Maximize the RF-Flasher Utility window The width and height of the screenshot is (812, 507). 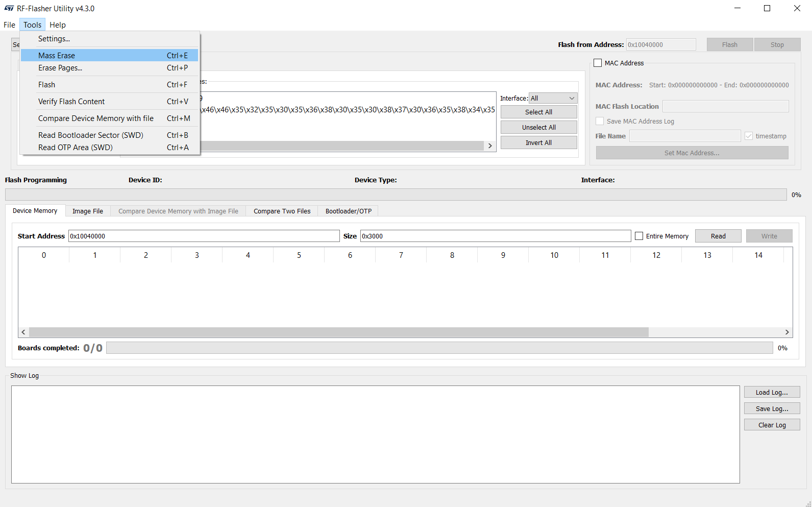coord(767,8)
